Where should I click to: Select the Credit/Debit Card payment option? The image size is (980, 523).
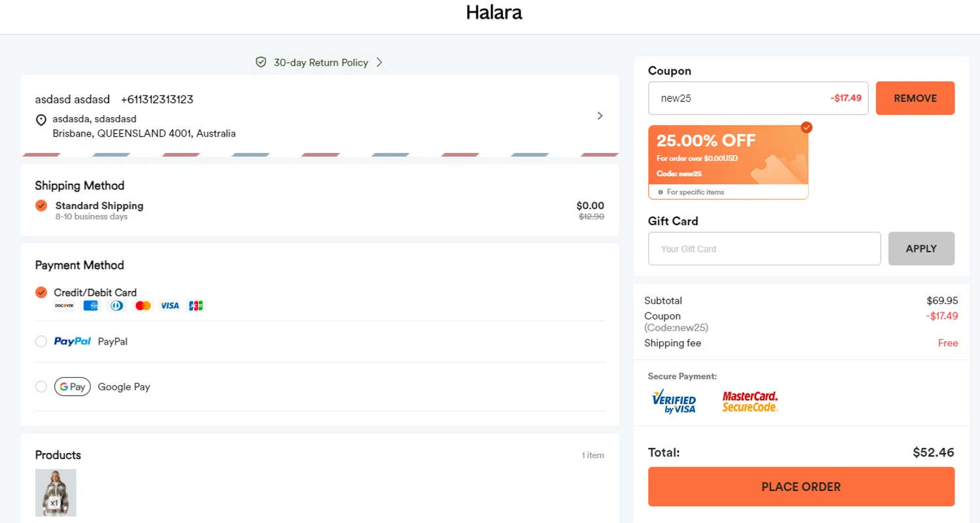(x=41, y=292)
